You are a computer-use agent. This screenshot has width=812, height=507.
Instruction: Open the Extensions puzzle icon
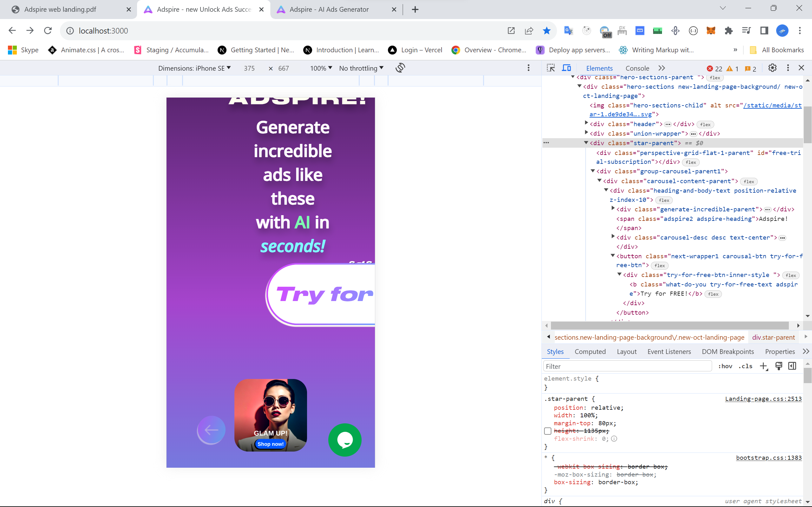click(x=729, y=31)
